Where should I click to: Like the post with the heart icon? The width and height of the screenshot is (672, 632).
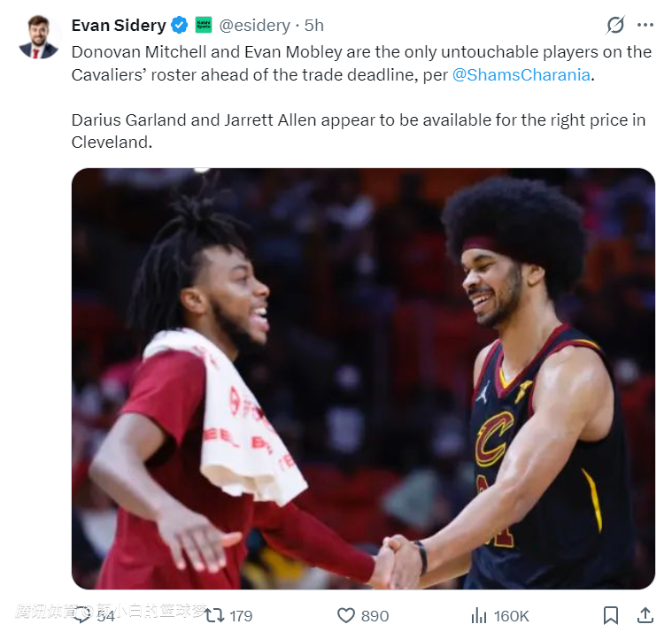[x=346, y=615]
